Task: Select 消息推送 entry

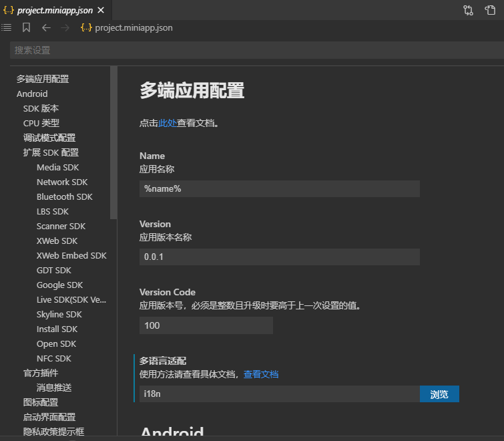Action: point(54,388)
